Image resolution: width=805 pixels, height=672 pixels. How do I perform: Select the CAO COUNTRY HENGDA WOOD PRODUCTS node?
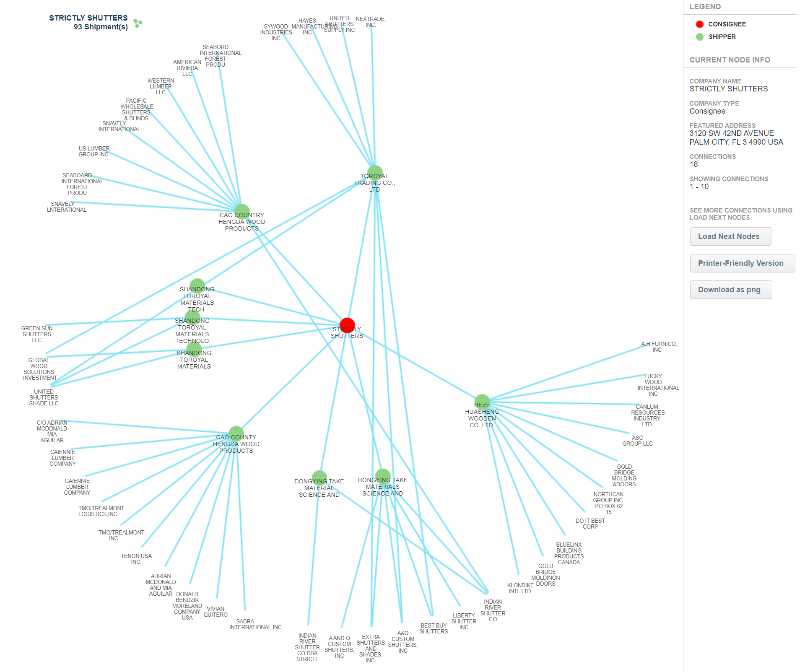(241, 212)
